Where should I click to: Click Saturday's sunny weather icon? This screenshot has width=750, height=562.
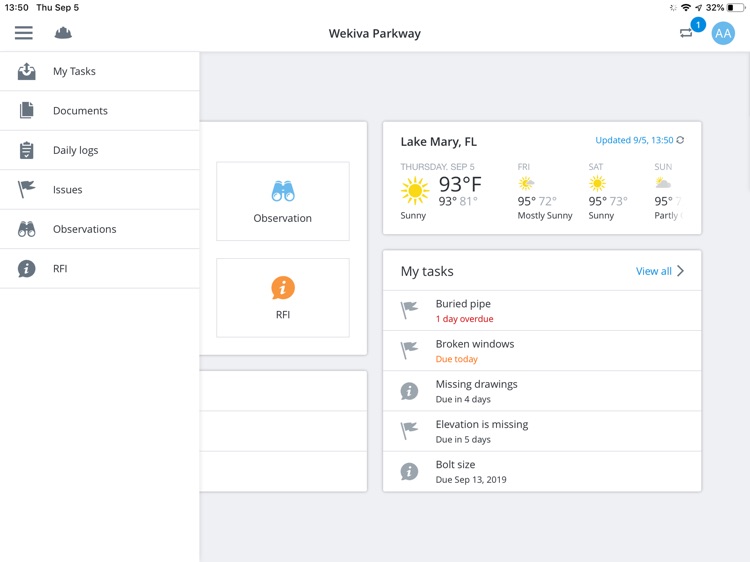pos(597,183)
